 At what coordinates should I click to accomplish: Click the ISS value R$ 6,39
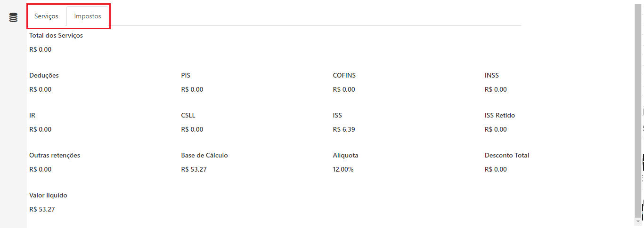(x=344, y=129)
